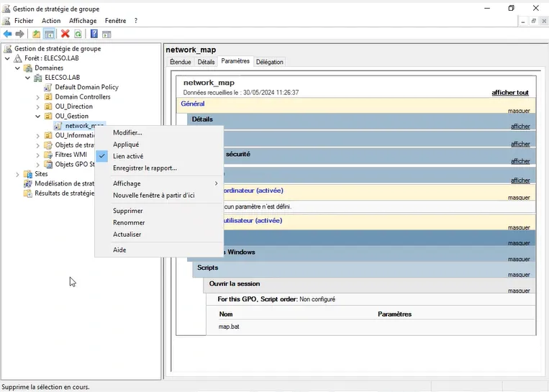
Task: Select the Default Domain Policy GPO icon
Action: coord(48,87)
